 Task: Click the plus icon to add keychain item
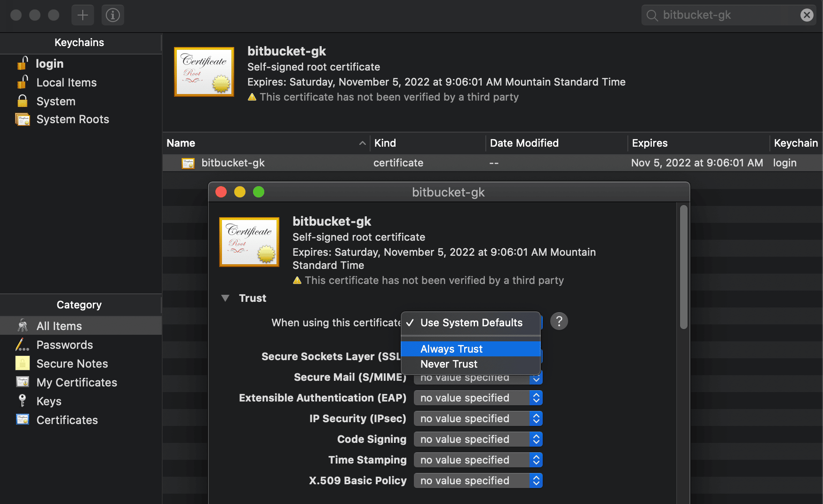[x=83, y=15]
